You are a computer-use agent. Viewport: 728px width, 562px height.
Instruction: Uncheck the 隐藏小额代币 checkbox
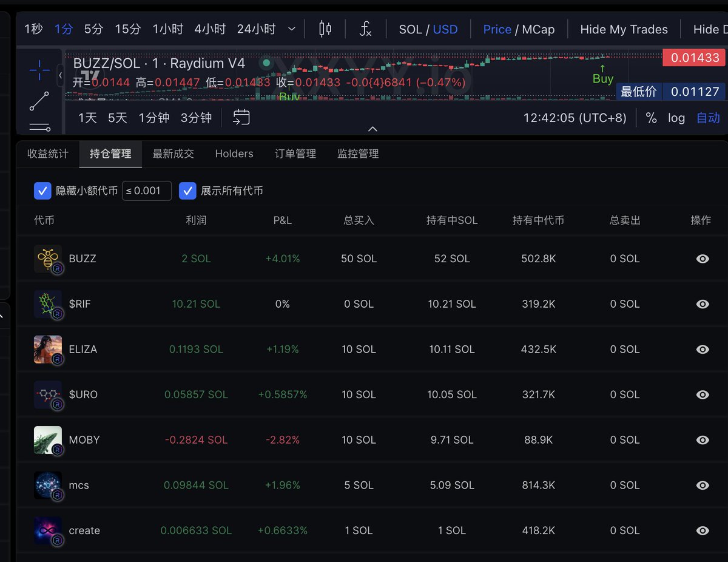pos(42,191)
